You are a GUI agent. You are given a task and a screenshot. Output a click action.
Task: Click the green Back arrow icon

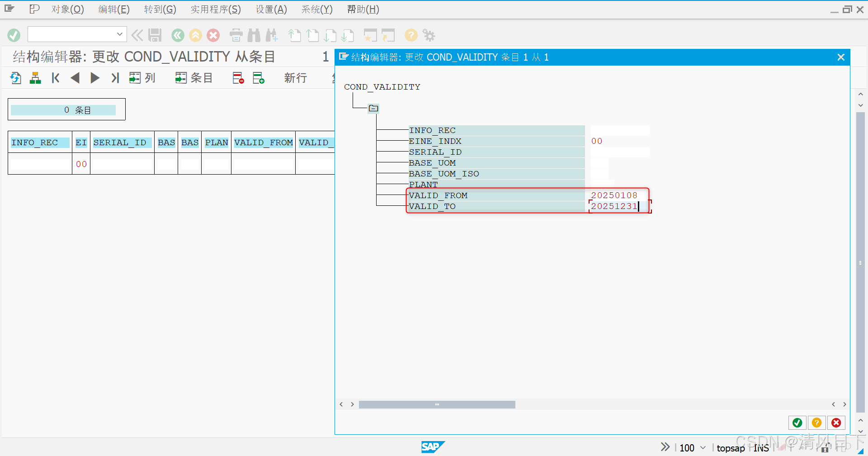[x=178, y=35]
